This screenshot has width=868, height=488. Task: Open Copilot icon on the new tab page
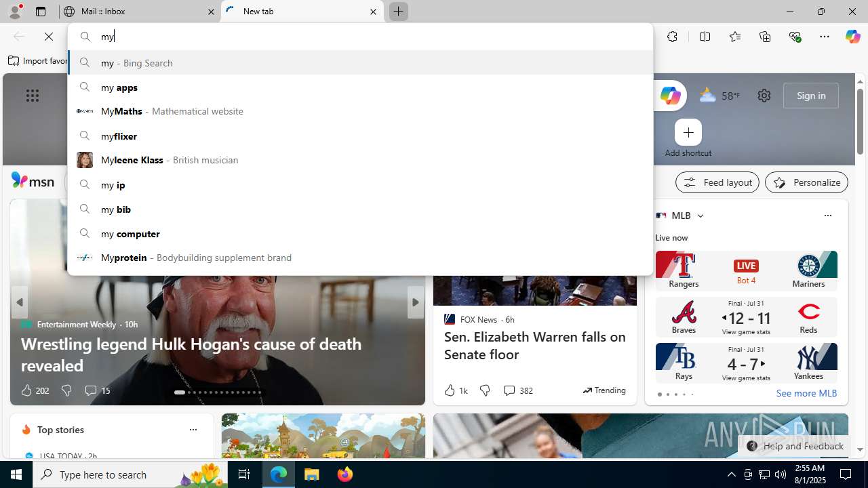pyautogui.click(x=670, y=96)
